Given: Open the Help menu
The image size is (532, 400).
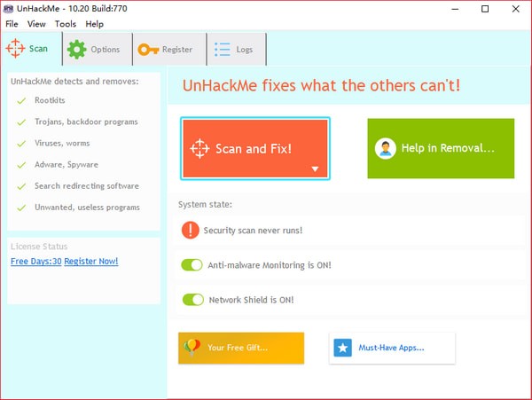Looking at the screenshot, I should tap(94, 24).
